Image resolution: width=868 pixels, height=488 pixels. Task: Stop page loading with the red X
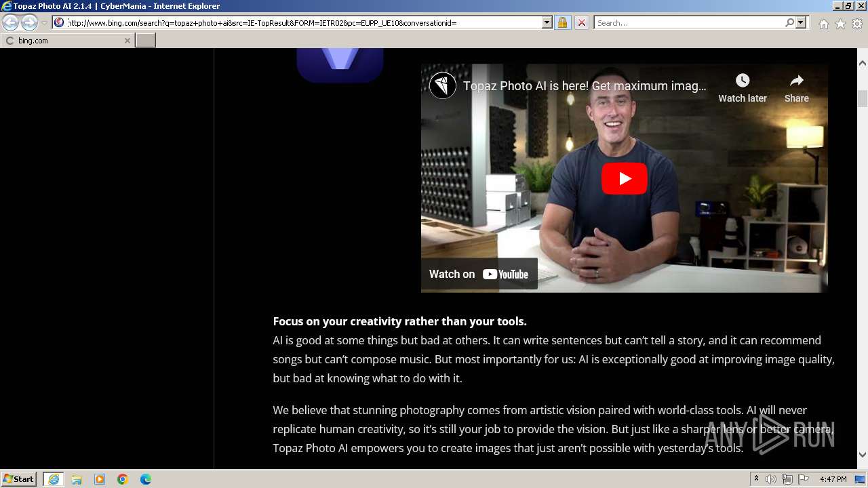(581, 22)
